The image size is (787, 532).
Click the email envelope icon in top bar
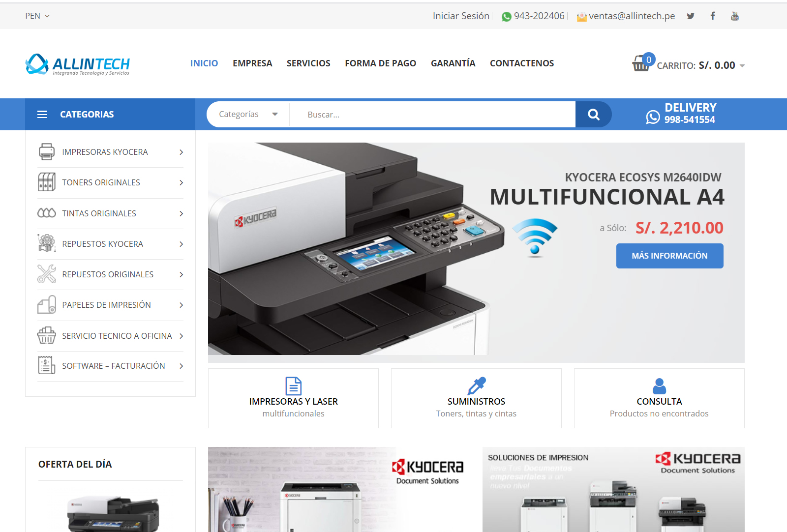pos(582,17)
